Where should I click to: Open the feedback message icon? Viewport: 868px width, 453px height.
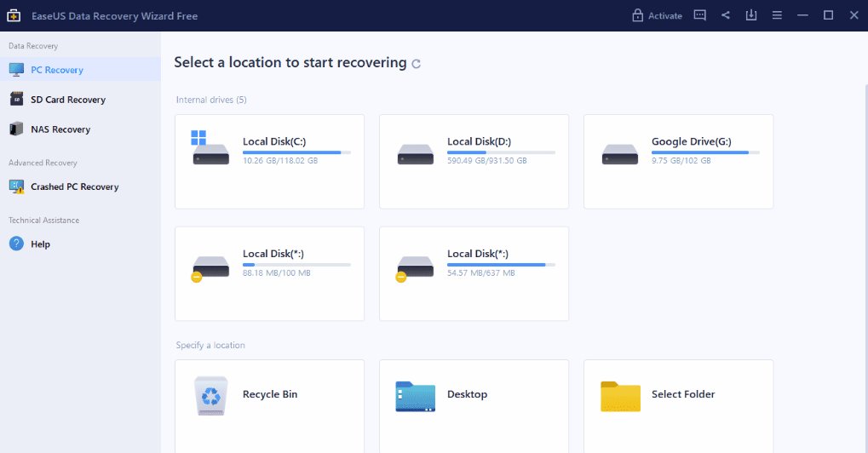pos(699,15)
